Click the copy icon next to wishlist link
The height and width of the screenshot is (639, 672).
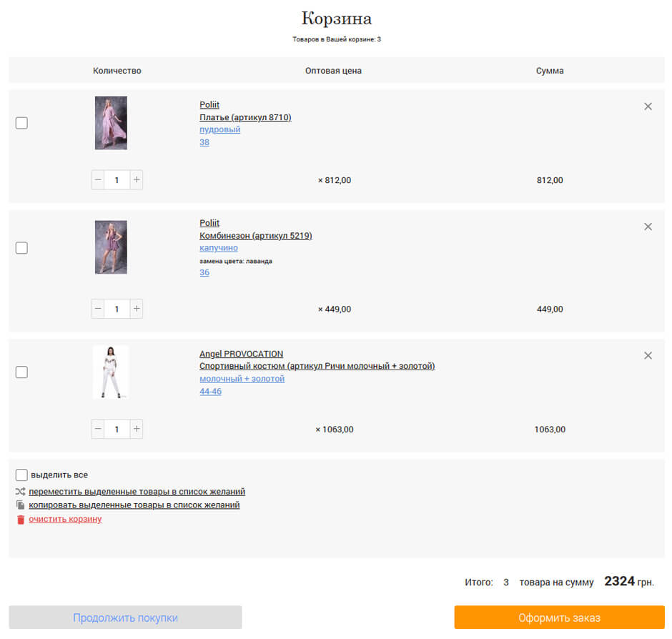pyautogui.click(x=21, y=505)
